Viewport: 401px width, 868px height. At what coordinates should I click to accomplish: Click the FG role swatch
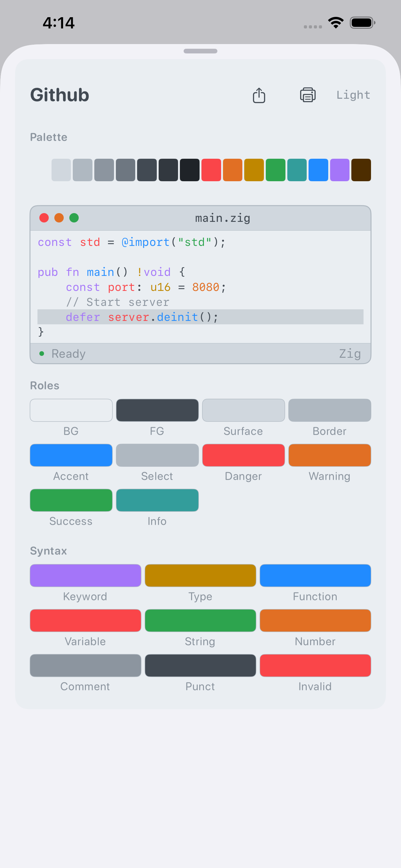tap(157, 411)
